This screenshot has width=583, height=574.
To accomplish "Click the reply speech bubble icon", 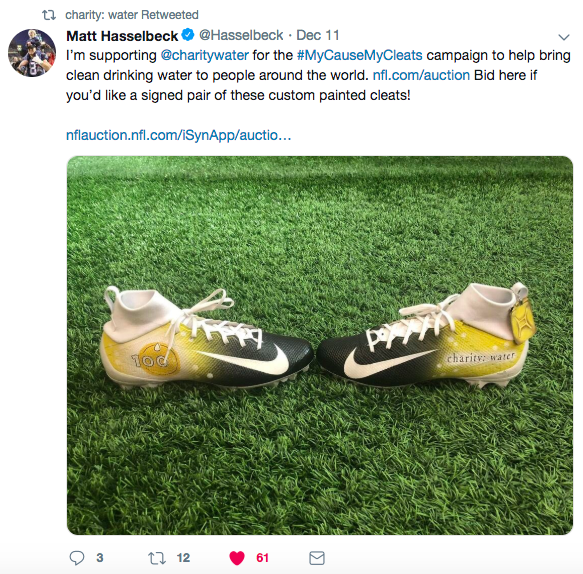I will tap(77, 558).
